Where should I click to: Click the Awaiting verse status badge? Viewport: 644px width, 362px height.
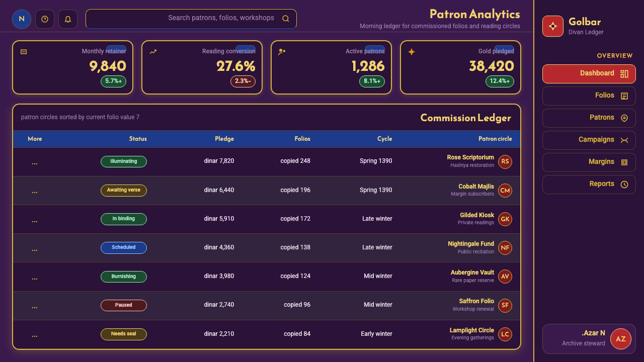click(x=124, y=191)
